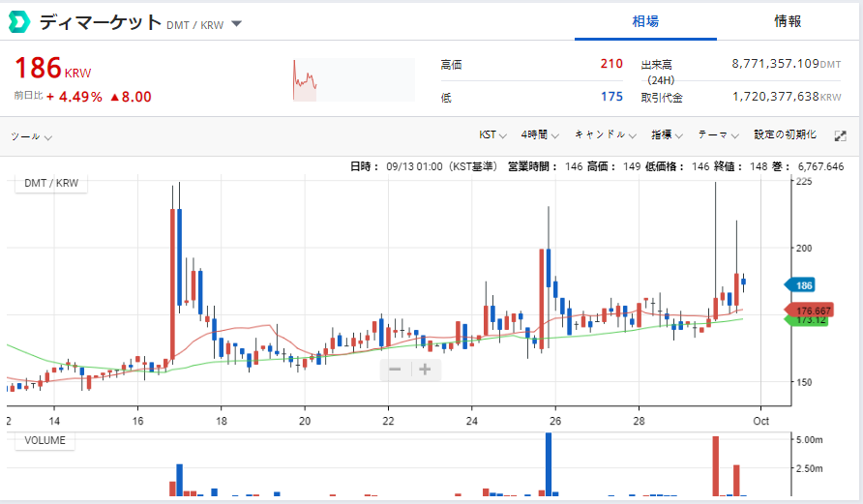
Task: Click the blue 186 current price tag
Action: (803, 285)
